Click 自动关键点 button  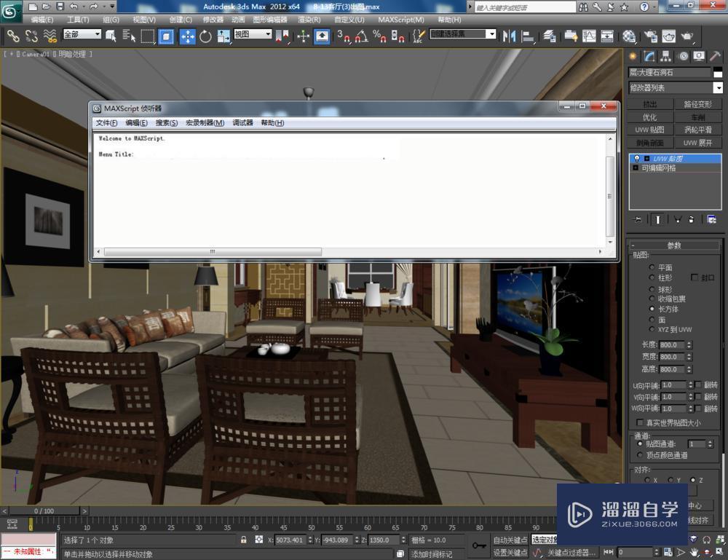pos(510,540)
